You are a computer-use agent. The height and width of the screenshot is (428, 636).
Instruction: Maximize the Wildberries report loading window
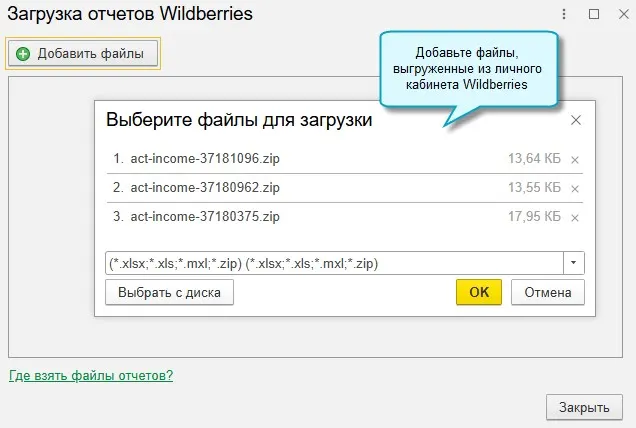click(x=594, y=14)
